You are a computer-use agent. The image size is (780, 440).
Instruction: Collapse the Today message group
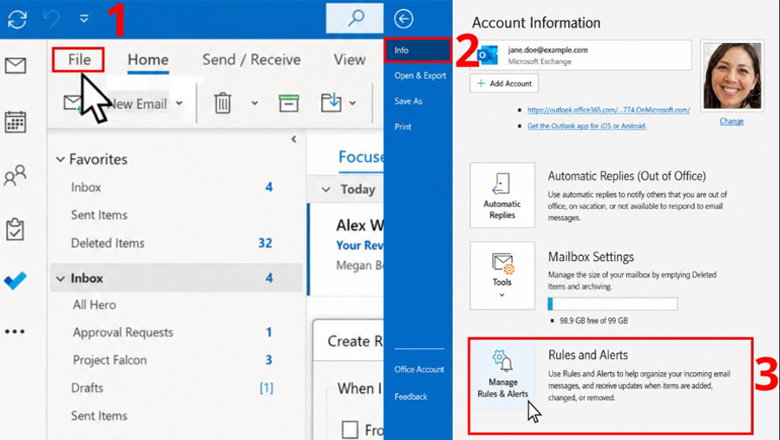pyautogui.click(x=326, y=189)
